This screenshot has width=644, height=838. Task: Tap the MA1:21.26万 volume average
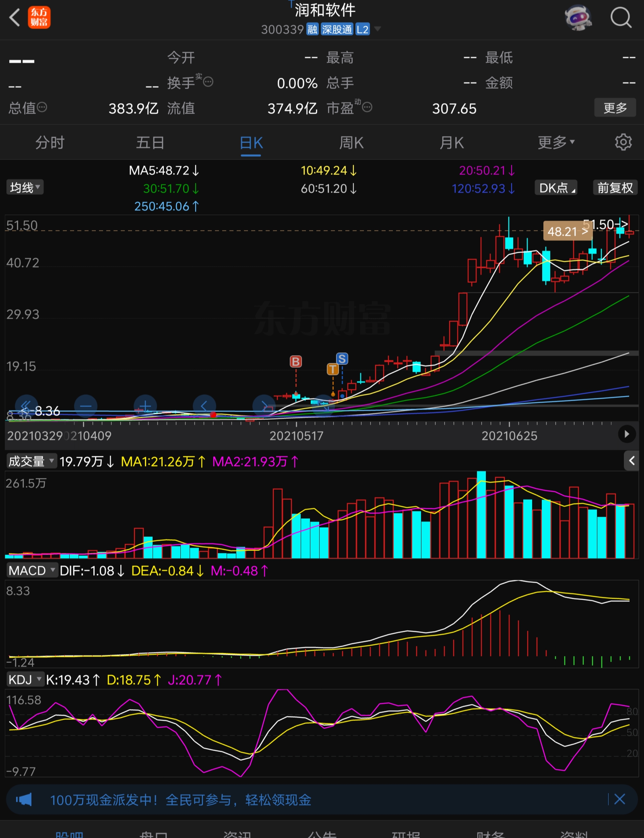(163, 461)
